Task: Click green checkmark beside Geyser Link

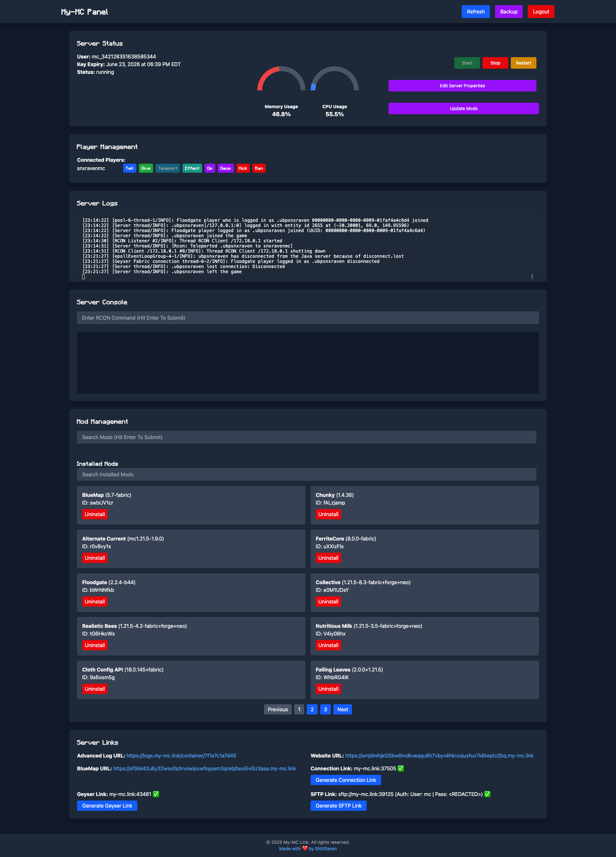Action: pyautogui.click(x=156, y=794)
